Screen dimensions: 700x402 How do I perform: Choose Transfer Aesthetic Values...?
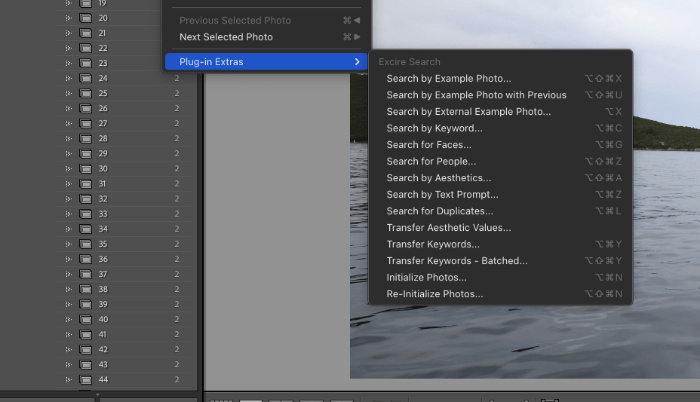[500, 227]
